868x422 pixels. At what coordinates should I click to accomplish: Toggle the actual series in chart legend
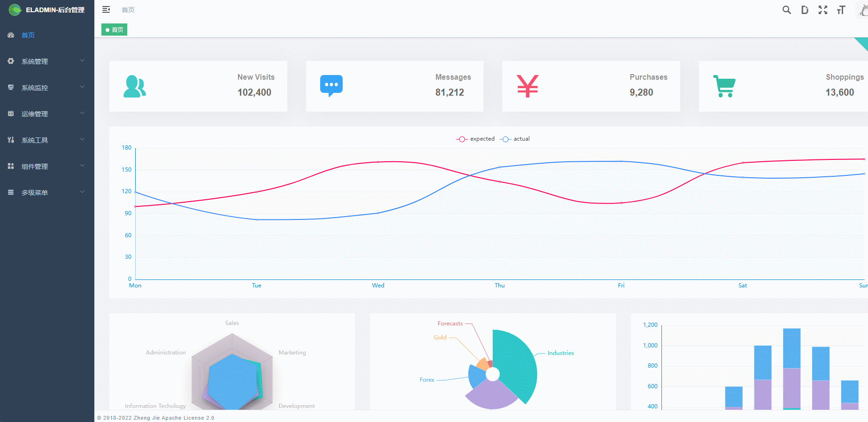click(515, 139)
